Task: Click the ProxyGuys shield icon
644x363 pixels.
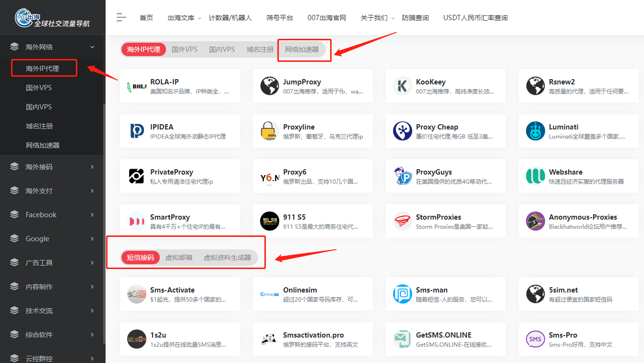Action: (403, 176)
